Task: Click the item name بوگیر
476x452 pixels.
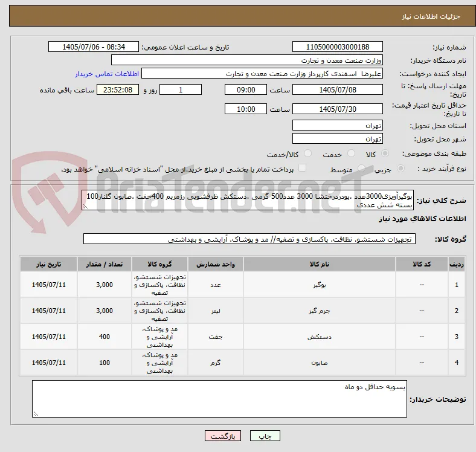Action: click(x=320, y=285)
